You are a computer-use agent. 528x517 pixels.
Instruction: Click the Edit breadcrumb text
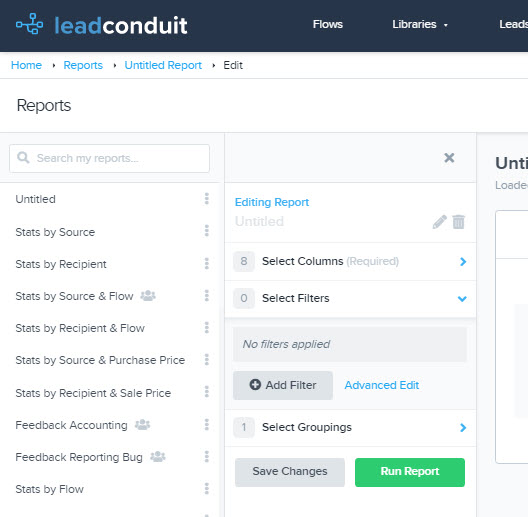point(233,65)
